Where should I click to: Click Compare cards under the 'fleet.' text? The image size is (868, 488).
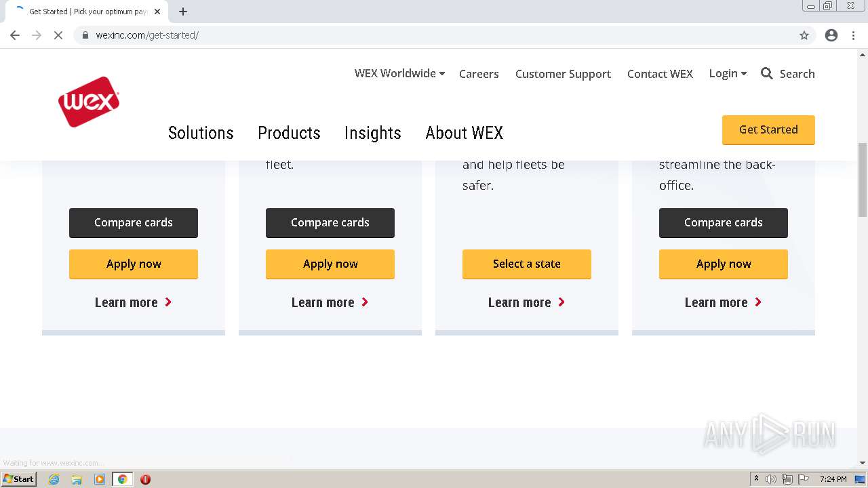pos(330,223)
